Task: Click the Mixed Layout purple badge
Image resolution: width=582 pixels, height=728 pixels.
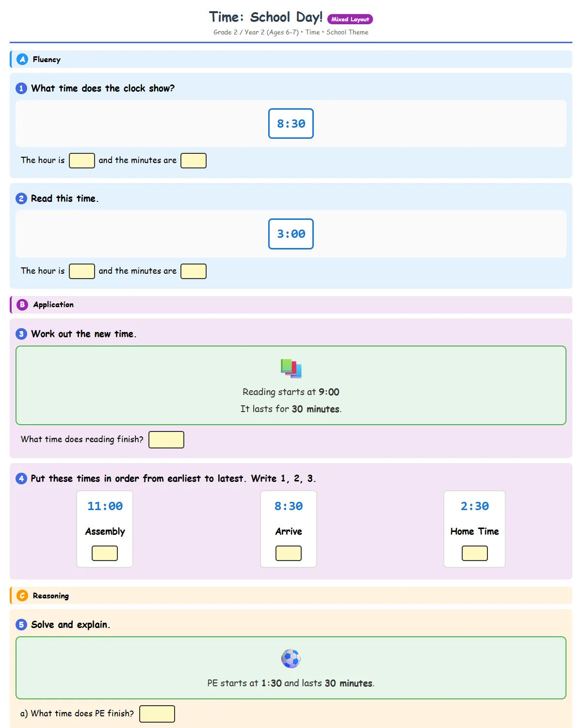Action: (x=350, y=19)
